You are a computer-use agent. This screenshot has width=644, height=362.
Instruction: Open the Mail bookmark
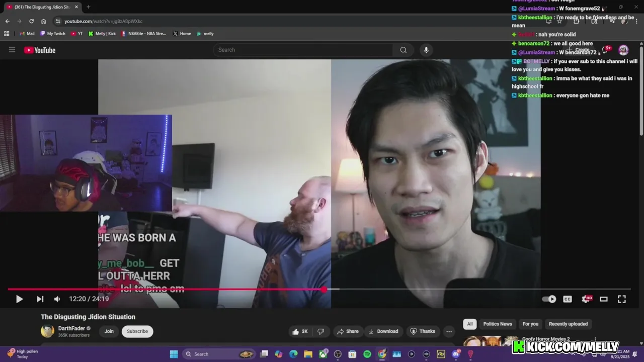coord(27,34)
